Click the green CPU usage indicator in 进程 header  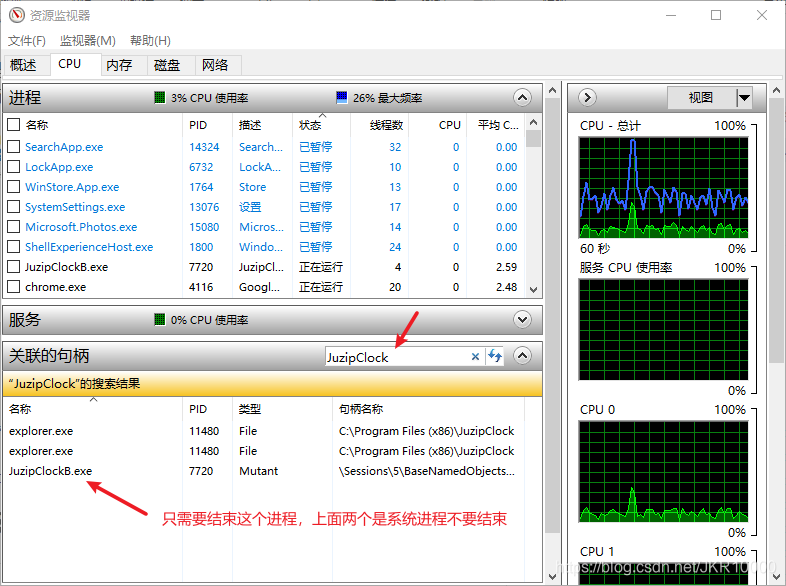[x=159, y=97]
